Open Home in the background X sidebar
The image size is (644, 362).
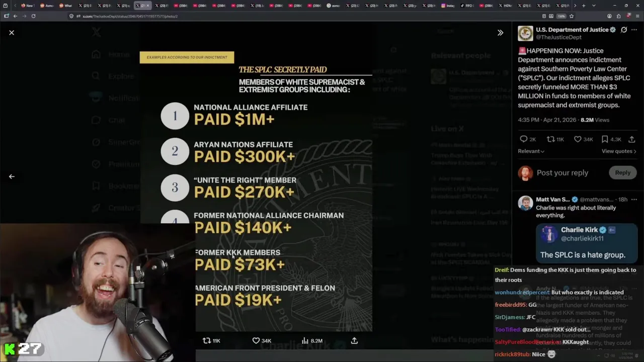tap(112, 54)
